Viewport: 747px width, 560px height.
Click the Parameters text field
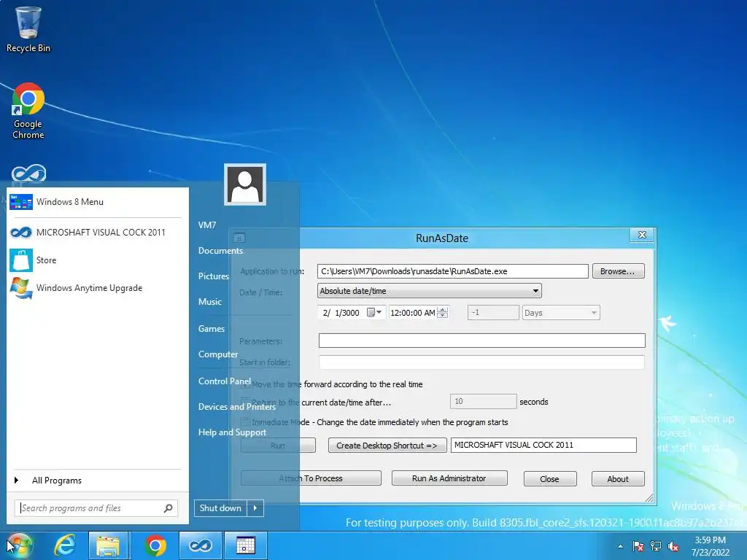(x=481, y=341)
